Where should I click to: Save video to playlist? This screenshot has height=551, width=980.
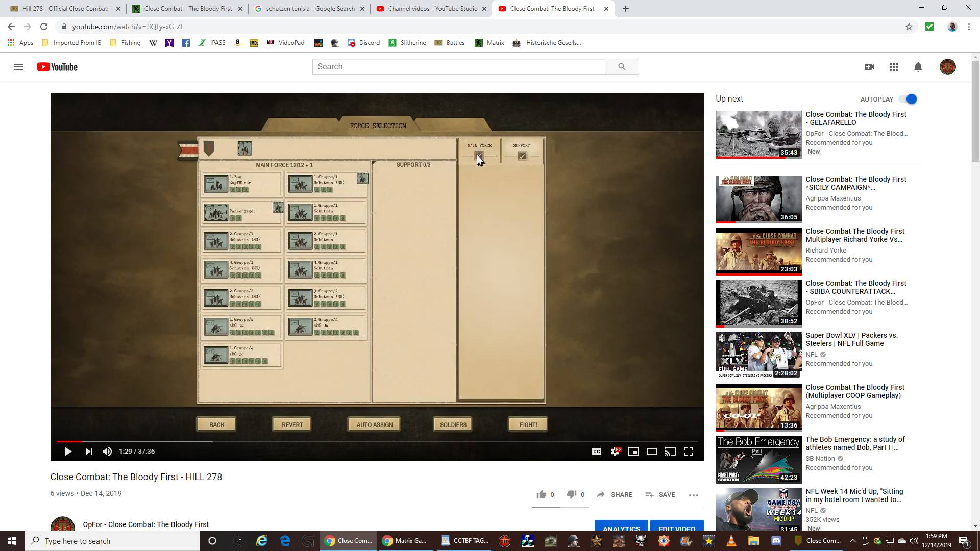click(x=660, y=494)
